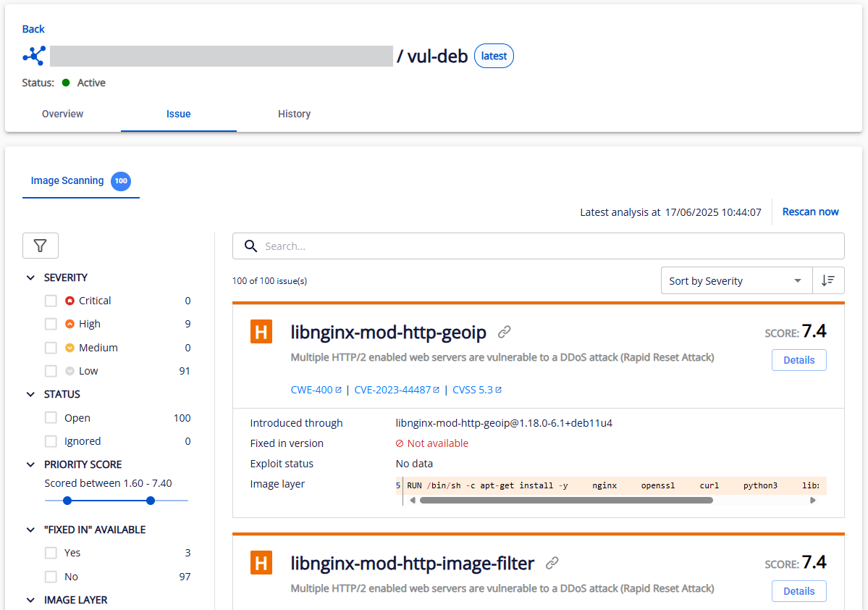Open the CVSS 5.3 link
868x610 pixels.
476,390
